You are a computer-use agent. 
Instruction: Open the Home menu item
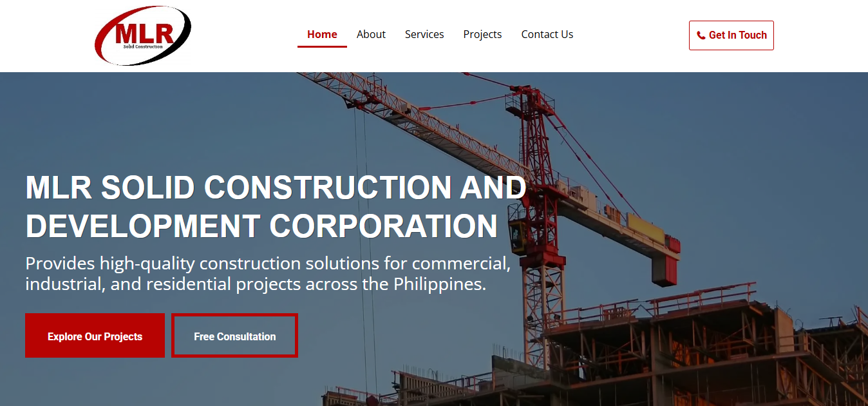[322, 34]
